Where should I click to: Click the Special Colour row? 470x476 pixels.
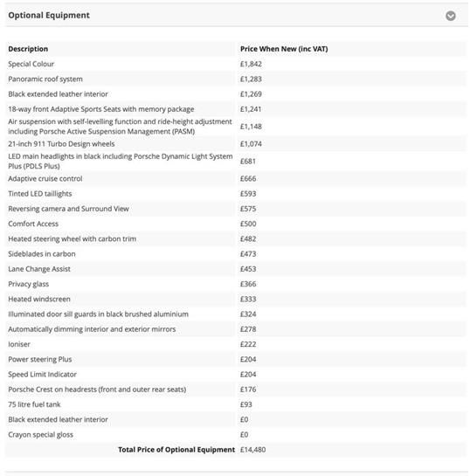click(236, 64)
